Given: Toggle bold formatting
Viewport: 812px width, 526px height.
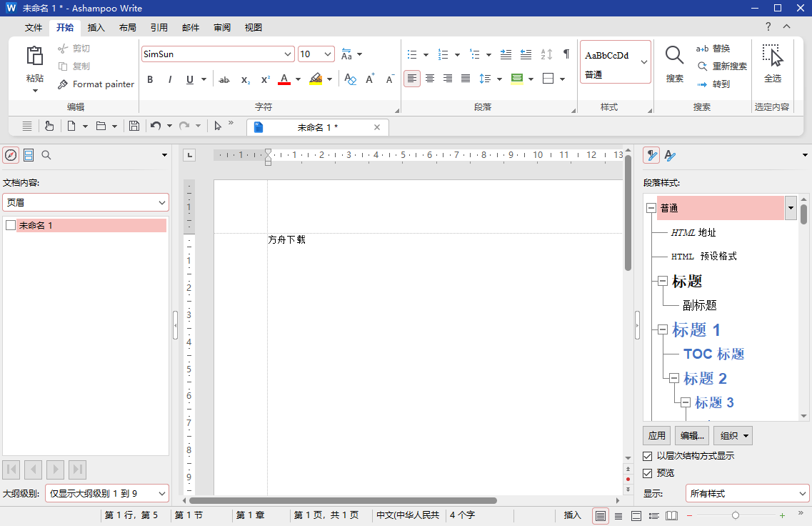Looking at the screenshot, I should [x=150, y=79].
